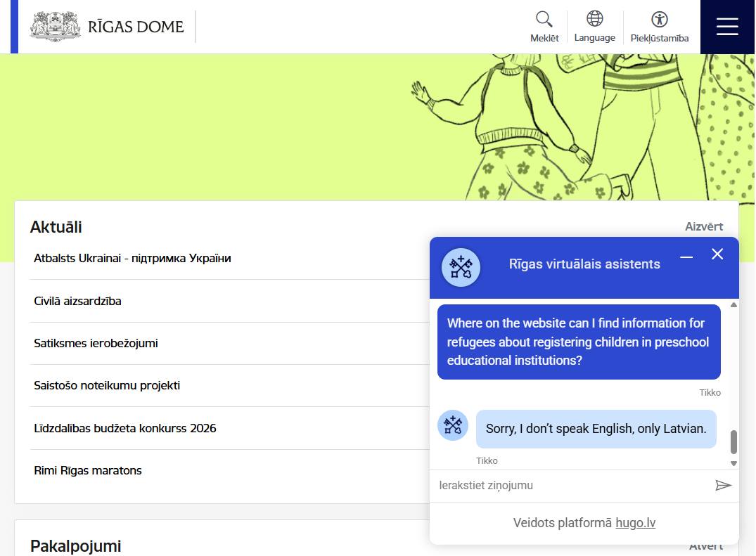Open Civilā aizsardzība link
This screenshot has width=756, height=556.
(x=77, y=301)
